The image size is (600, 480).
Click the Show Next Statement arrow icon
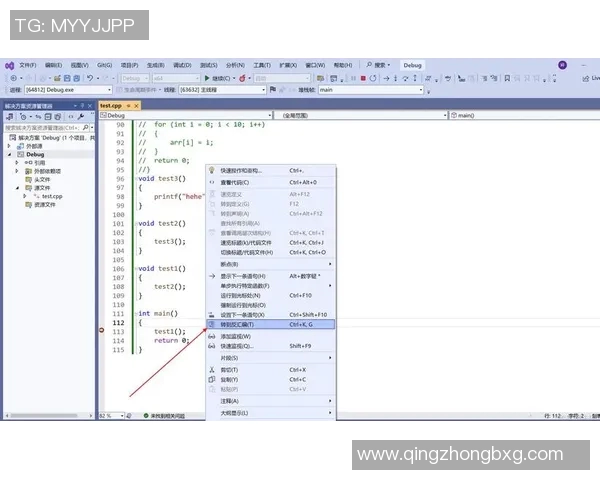[211, 275]
